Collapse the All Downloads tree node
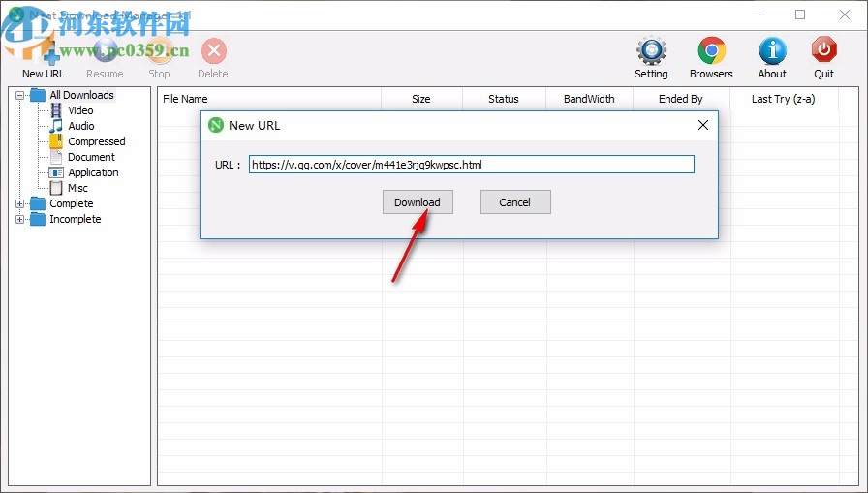This screenshot has height=493, width=868. (x=20, y=95)
